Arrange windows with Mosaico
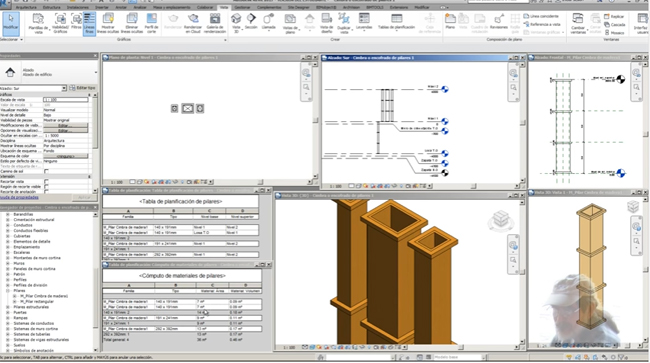 [x=614, y=32]
